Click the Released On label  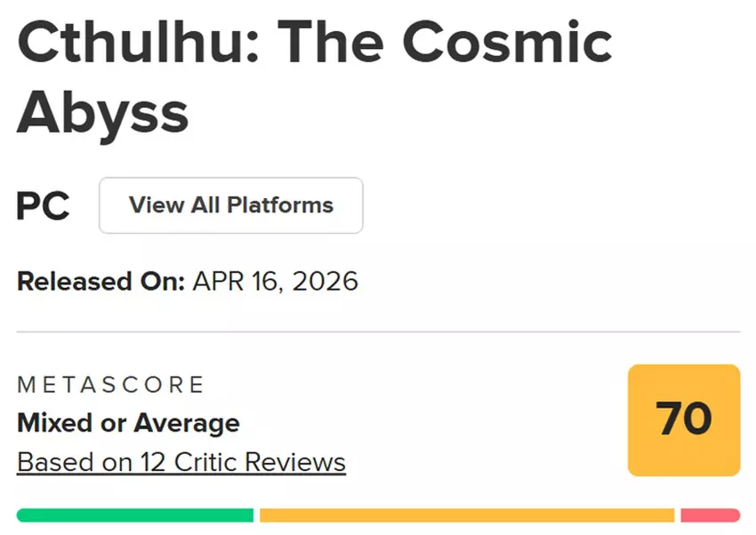pyautogui.click(x=101, y=282)
